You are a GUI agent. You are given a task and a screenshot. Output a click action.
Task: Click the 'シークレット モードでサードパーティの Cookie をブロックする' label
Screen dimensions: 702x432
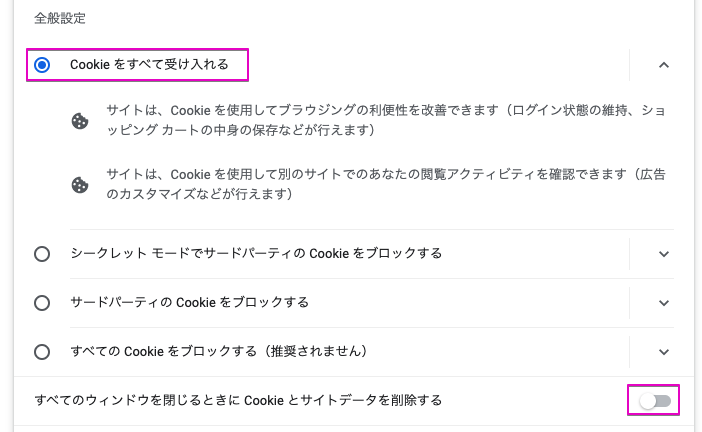[x=256, y=253]
